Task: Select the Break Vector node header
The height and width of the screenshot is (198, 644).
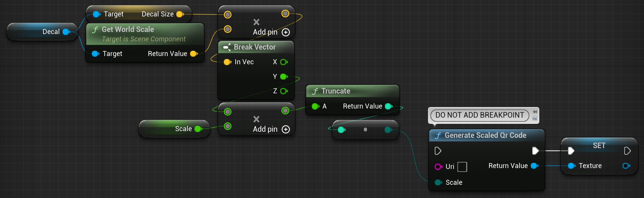Action: coord(255,47)
